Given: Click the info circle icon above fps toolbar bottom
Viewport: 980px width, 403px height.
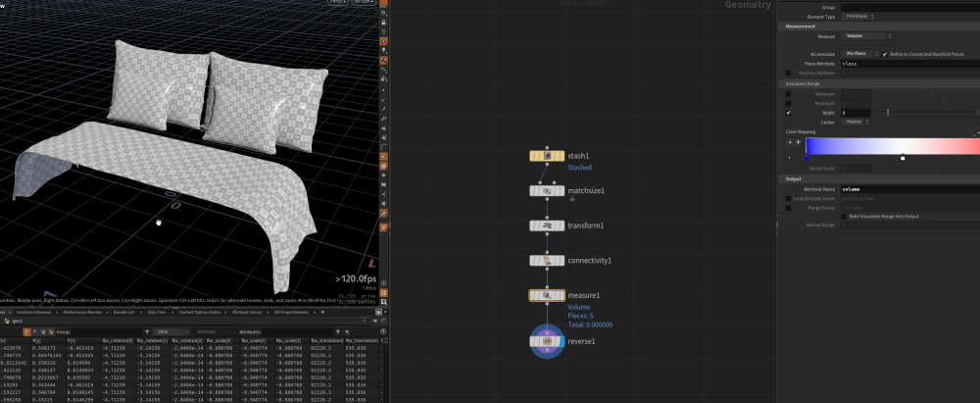Looking at the screenshot, I should pyautogui.click(x=384, y=282).
